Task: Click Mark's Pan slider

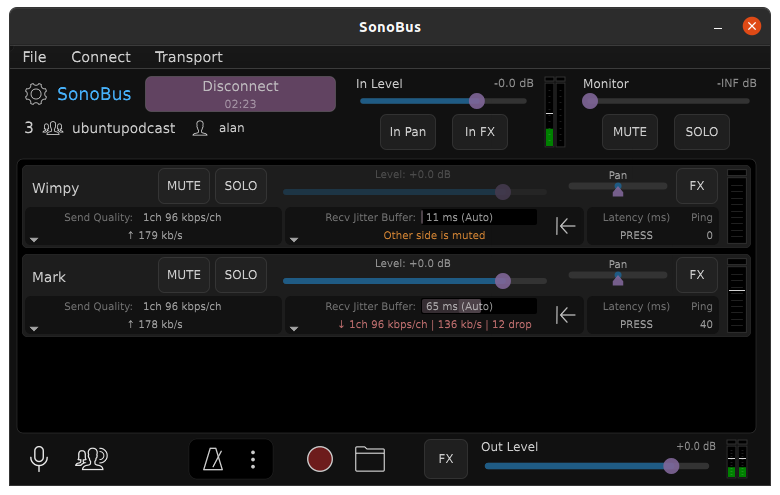Action: 618,276
